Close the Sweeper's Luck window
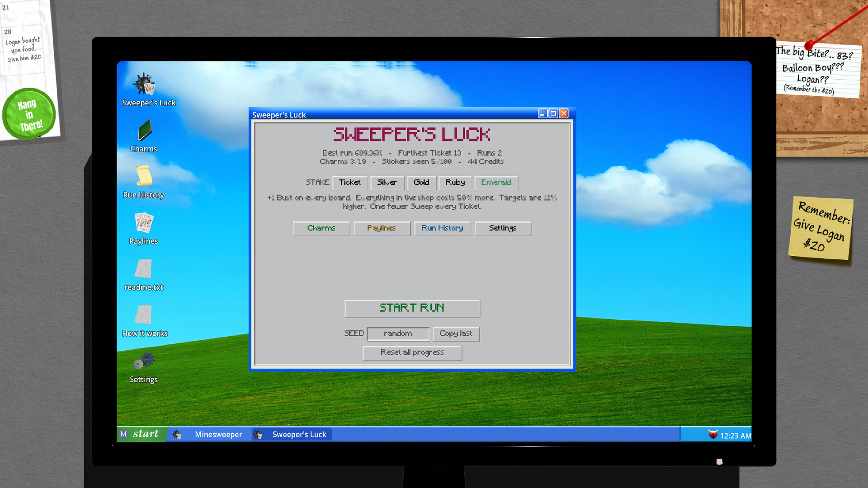 click(x=563, y=113)
